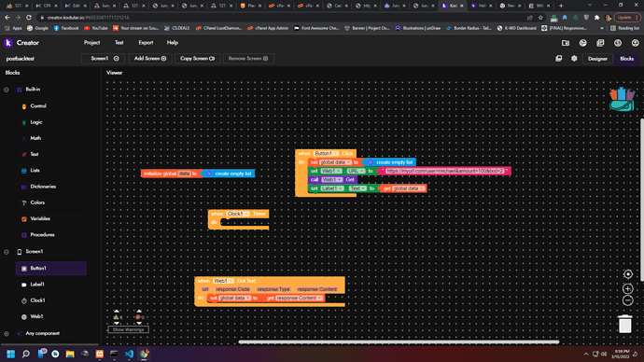This screenshot has height=362, width=644.
Task: Open the Font Awesome bookmark
Action: pos(316,28)
